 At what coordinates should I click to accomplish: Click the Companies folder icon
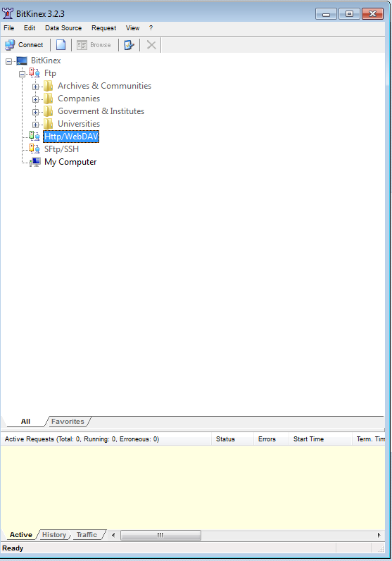click(x=49, y=99)
